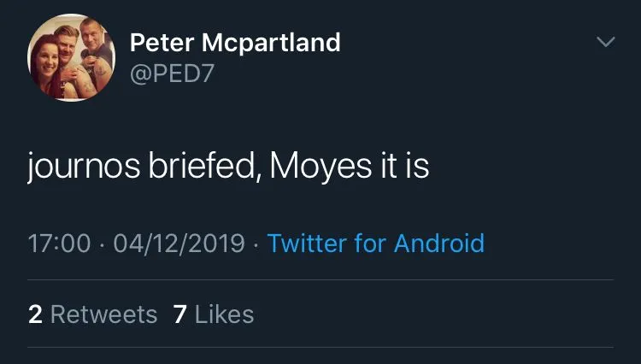This screenshot has width=641, height=364.
Task: View the 7 Likes list
Action: [x=213, y=314]
